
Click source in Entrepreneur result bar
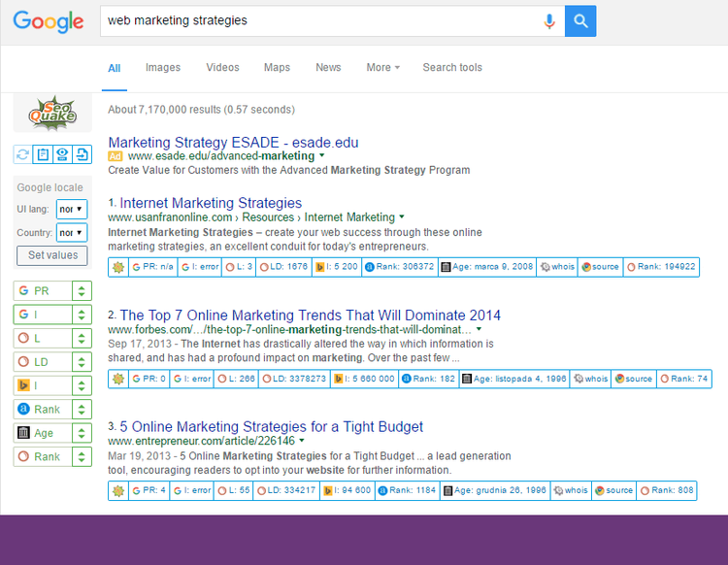[x=613, y=490]
